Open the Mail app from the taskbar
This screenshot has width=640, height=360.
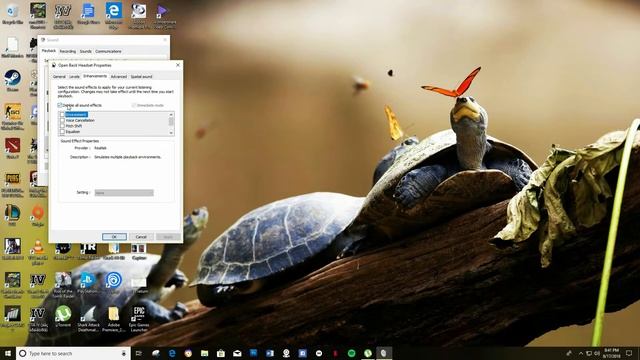237,353
